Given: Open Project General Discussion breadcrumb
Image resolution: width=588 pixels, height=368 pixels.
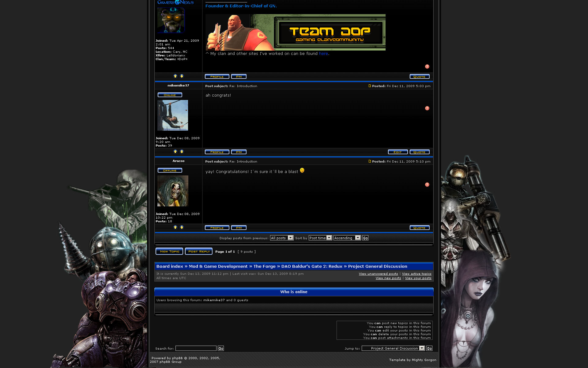Looking at the screenshot, I should [x=378, y=266].
